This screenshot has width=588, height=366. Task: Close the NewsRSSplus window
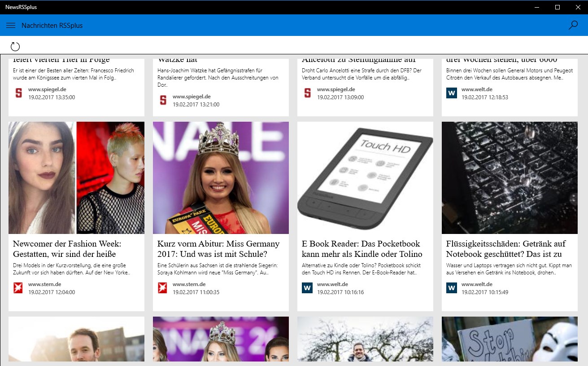point(578,7)
